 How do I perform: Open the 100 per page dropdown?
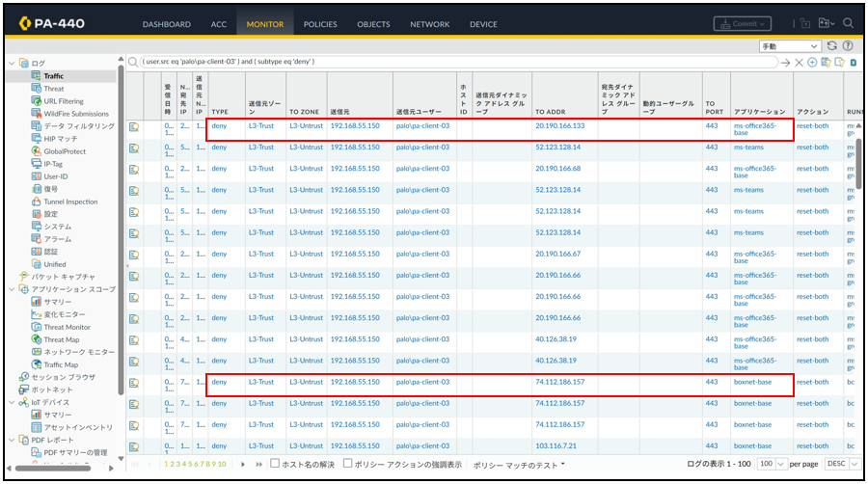(x=773, y=464)
